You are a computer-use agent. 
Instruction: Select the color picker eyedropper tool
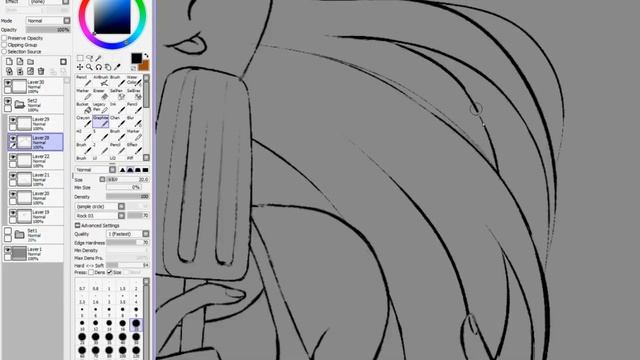117,67
